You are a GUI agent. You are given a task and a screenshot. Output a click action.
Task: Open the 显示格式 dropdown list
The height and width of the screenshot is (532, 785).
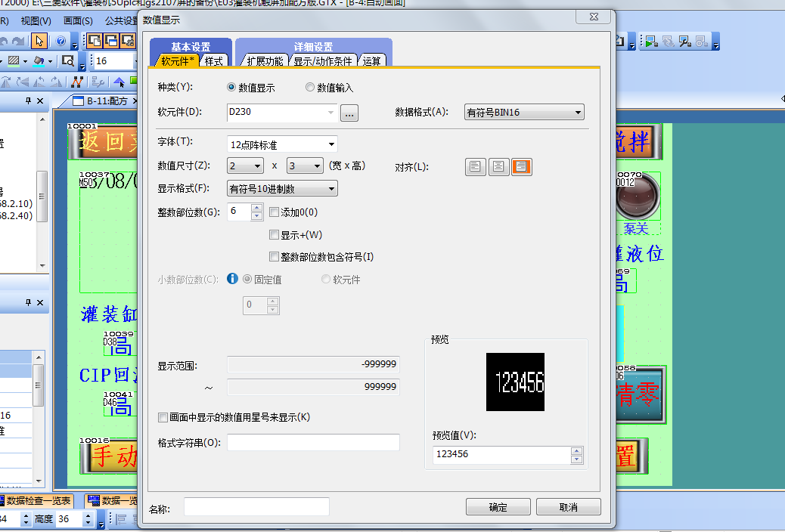pos(282,189)
